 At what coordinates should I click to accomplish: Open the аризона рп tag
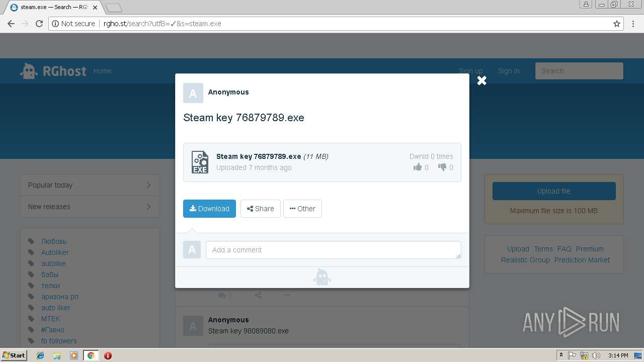tap(60, 297)
